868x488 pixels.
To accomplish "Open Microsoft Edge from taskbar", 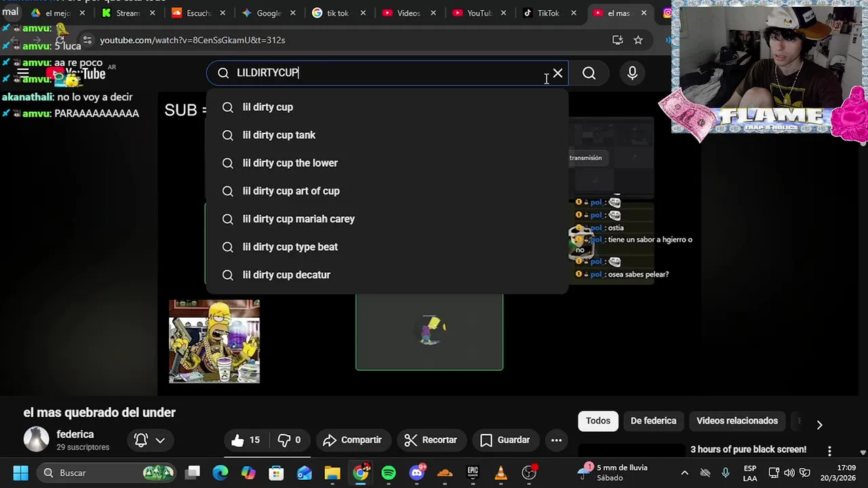I will 220,473.
